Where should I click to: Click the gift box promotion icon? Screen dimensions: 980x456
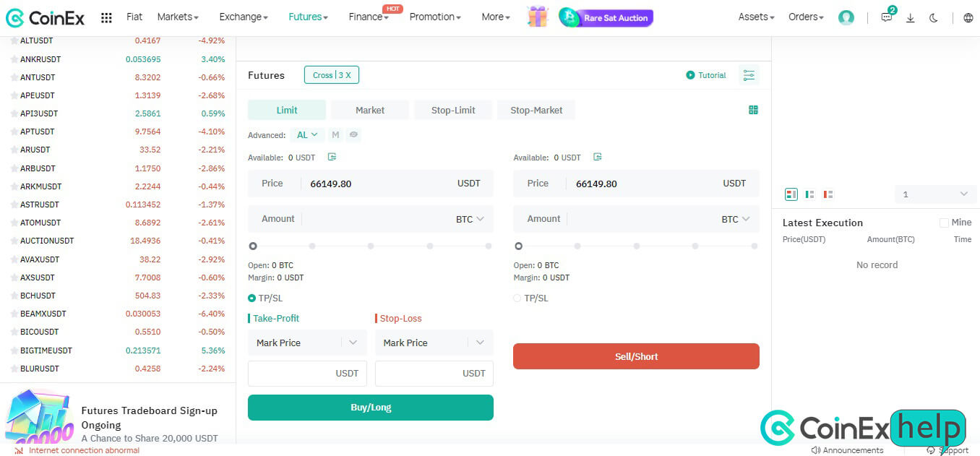(538, 17)
